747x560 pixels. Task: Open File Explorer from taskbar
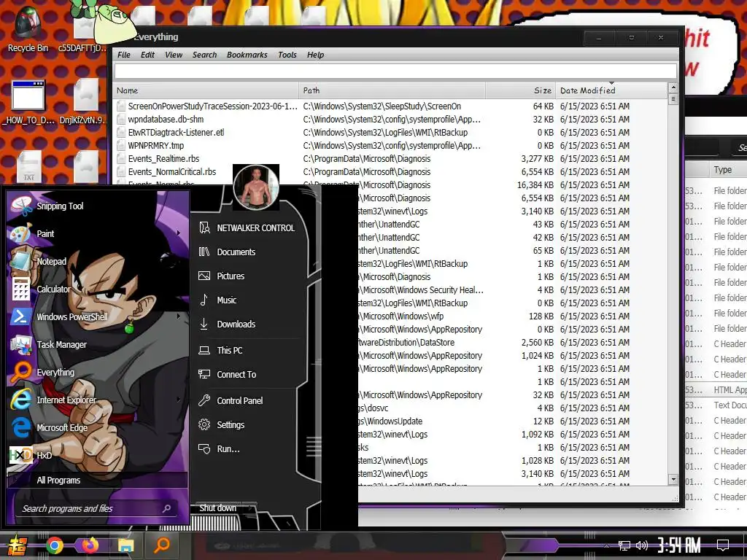(125, 545)
